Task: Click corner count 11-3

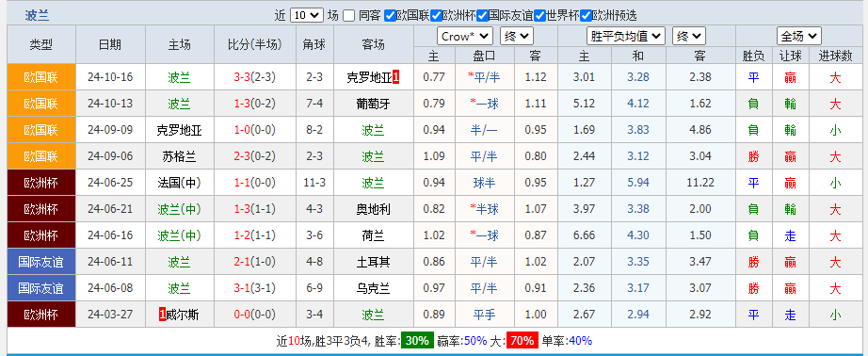Action: pos(314,183)
